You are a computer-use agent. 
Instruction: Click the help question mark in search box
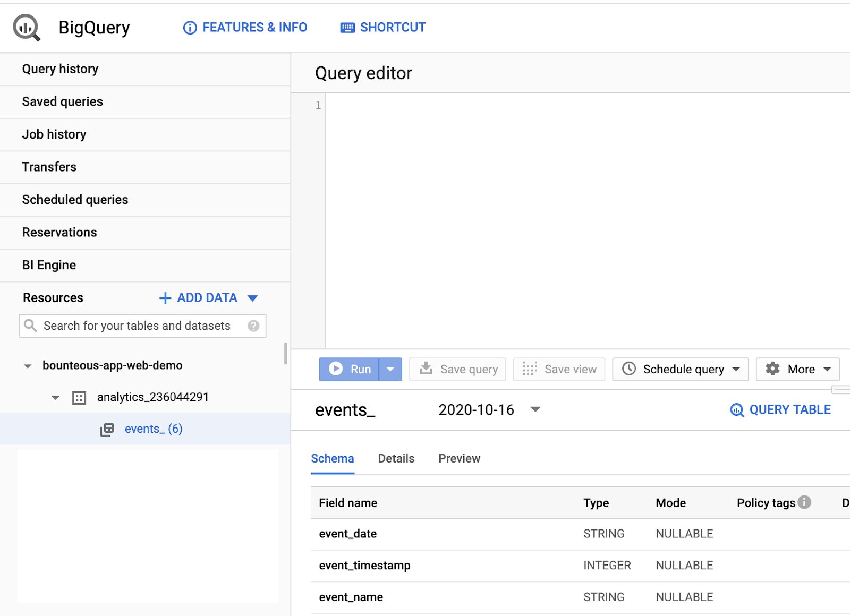tap(253, 326)
